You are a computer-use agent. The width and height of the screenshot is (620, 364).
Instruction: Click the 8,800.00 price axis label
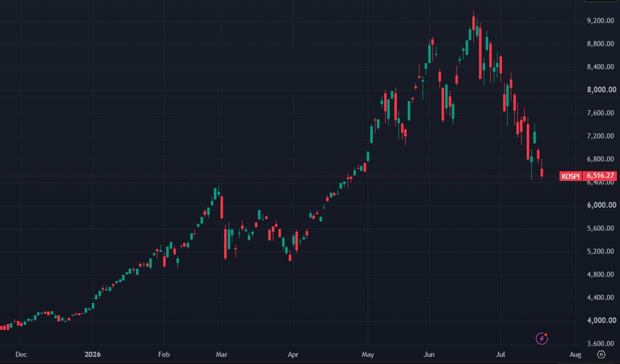coord(600,44)
